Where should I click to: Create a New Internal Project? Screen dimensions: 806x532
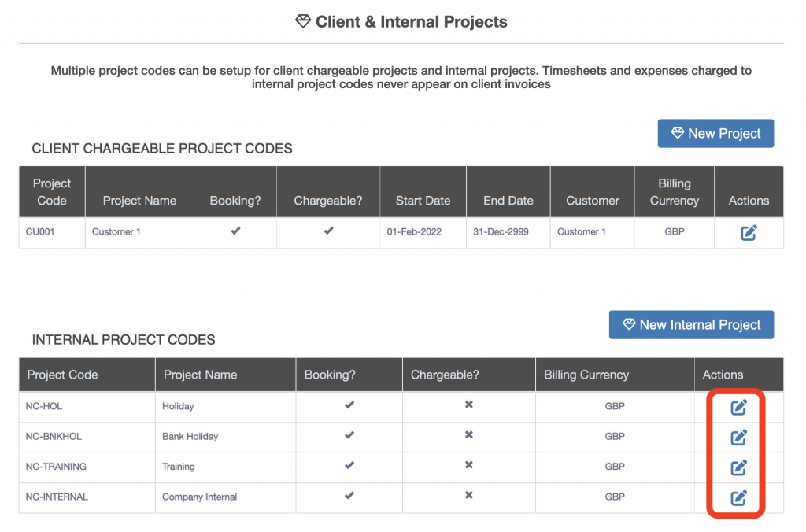tap(691, 325)
